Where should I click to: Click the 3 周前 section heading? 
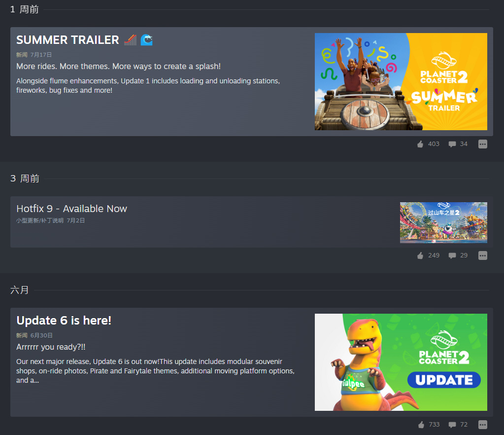tap(25, 178)
